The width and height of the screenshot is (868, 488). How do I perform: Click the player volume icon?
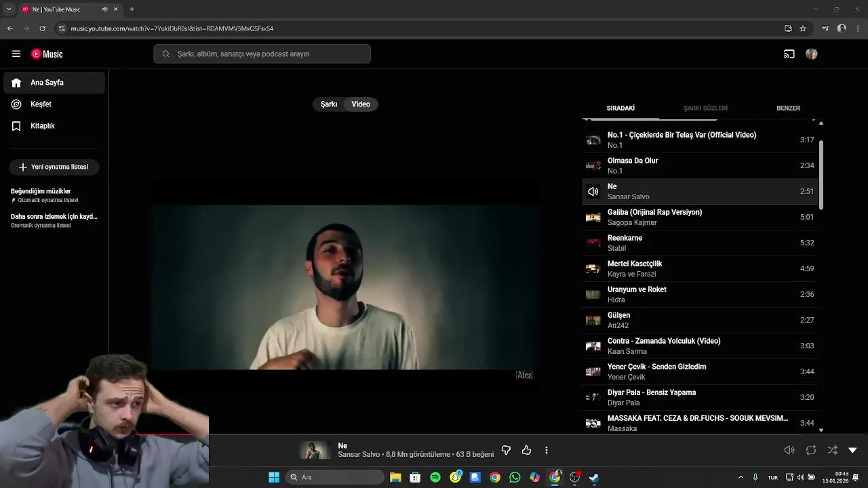point(789,450)
